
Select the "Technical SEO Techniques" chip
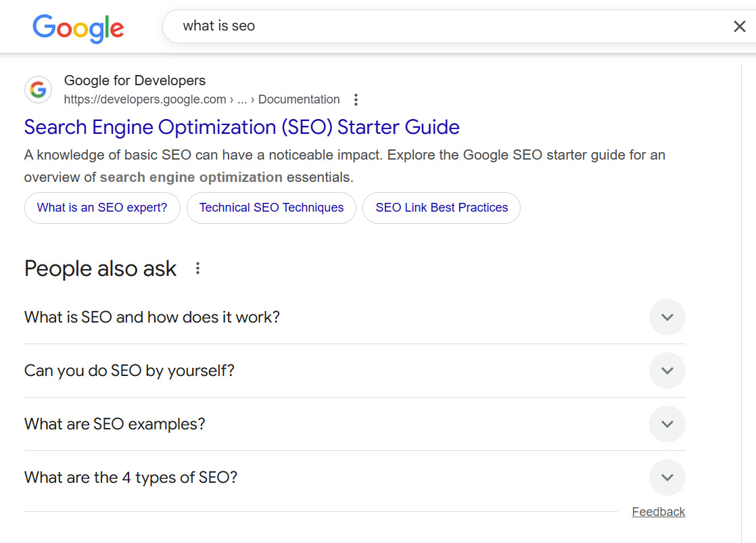click(x=271, y=208)
